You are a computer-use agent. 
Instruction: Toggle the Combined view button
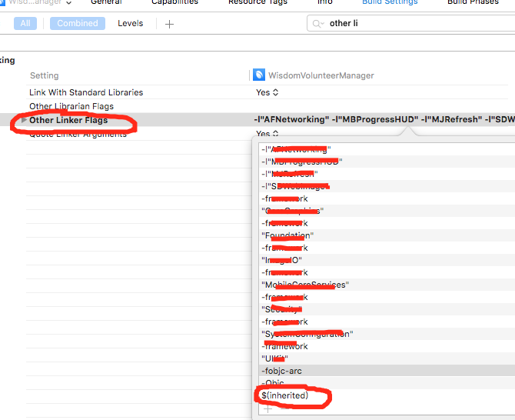(78, 23)
